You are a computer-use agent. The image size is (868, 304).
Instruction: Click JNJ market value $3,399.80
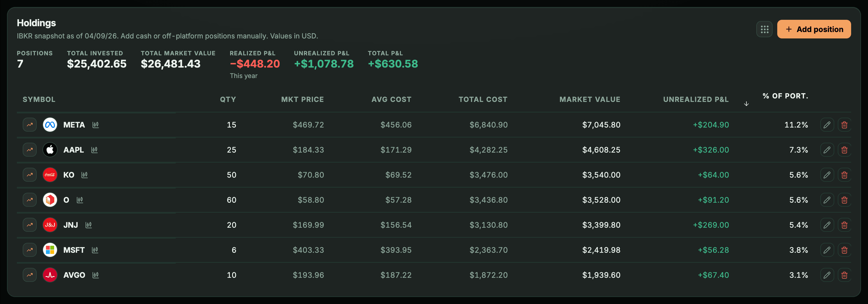[601, 225]
